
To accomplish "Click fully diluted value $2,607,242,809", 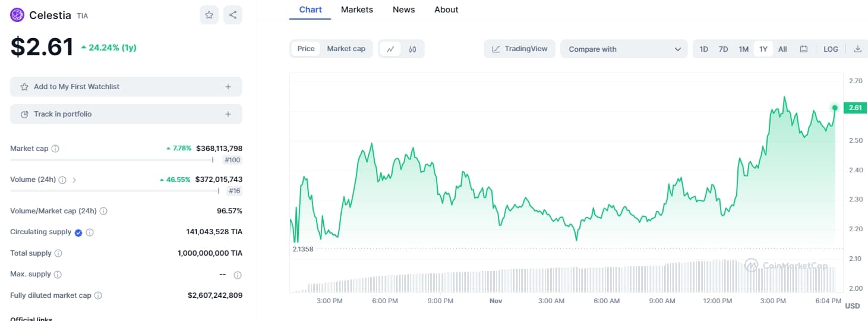I will (215, 295).
